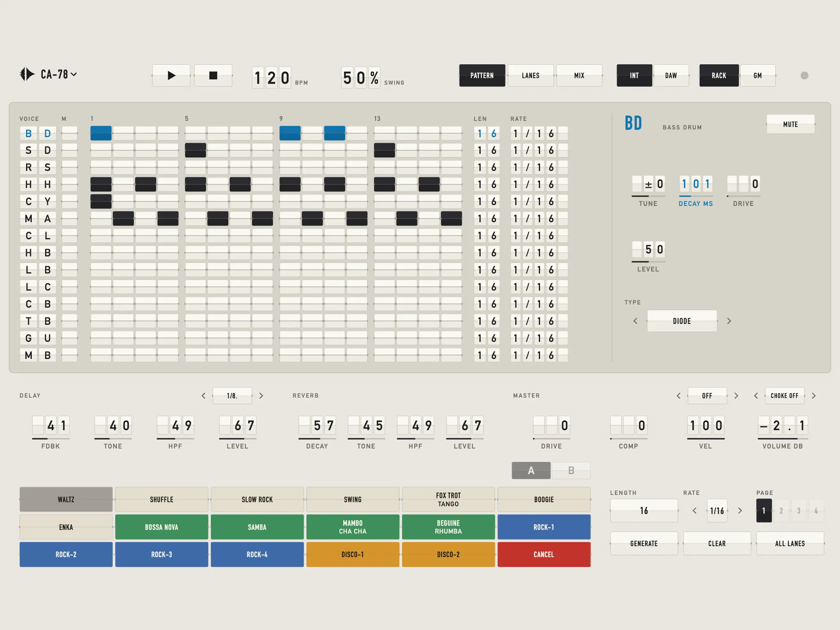Open the DIODE type selector
Screen dimensions: 840x630
682,321
